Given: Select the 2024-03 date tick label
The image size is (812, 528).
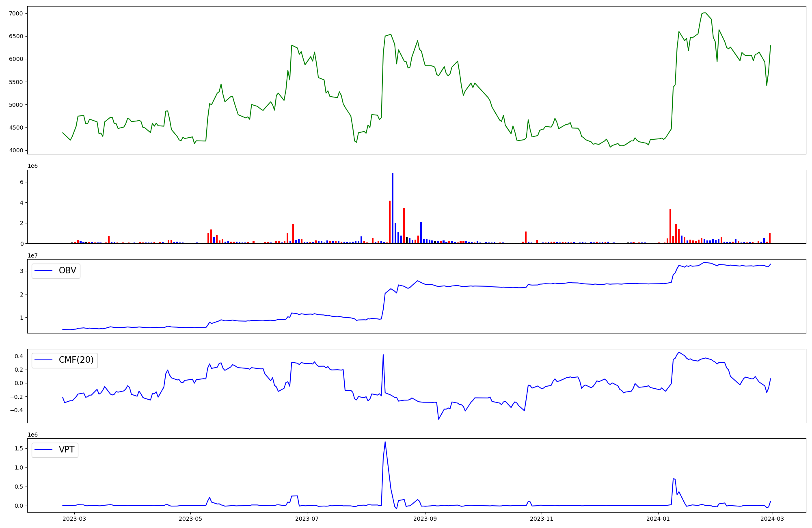Looking at the screenshot, I should pos(773,519).
